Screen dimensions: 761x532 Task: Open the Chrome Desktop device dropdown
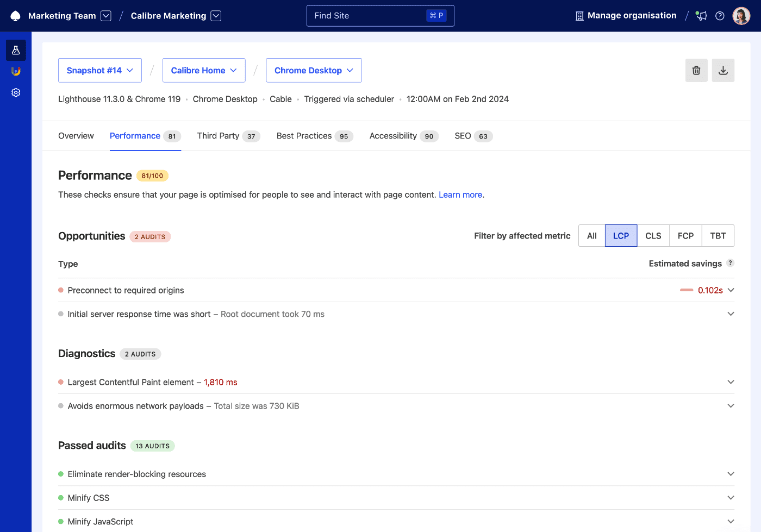pos(314,70)
